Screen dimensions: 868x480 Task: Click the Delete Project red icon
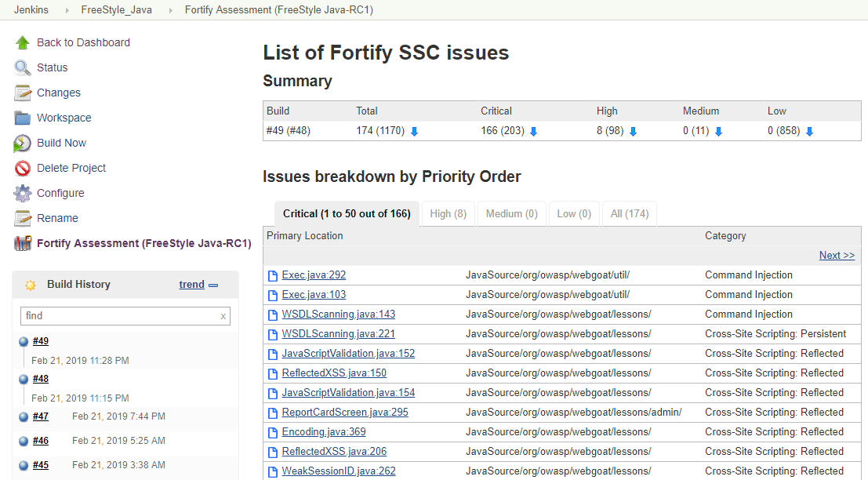tap(23, 168)
